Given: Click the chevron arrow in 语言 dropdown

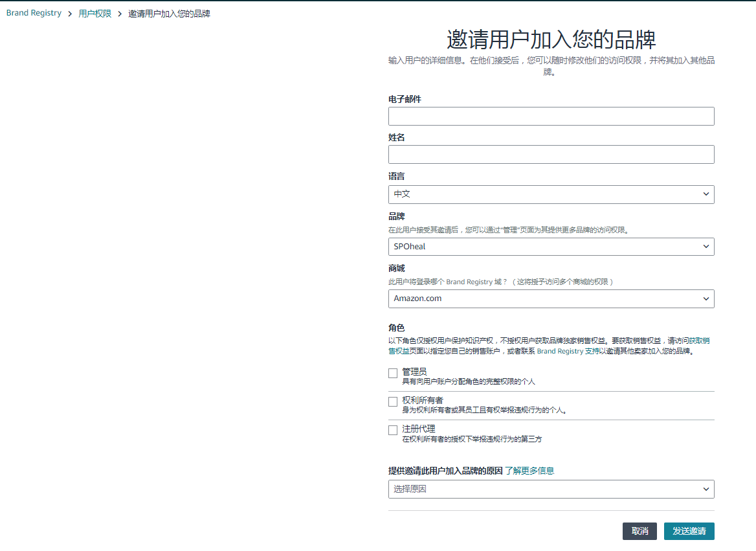Looking at the screenshot, I should [706, 194].
